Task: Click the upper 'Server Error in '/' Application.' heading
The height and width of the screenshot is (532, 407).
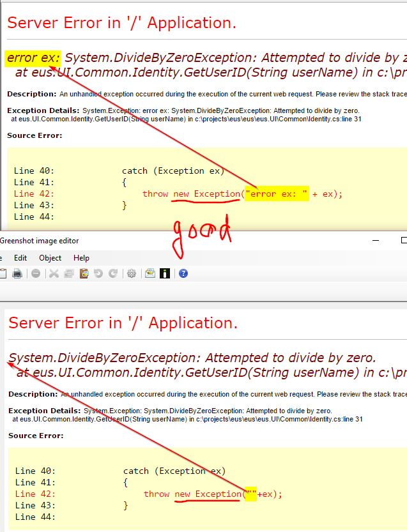Action: 121,23
